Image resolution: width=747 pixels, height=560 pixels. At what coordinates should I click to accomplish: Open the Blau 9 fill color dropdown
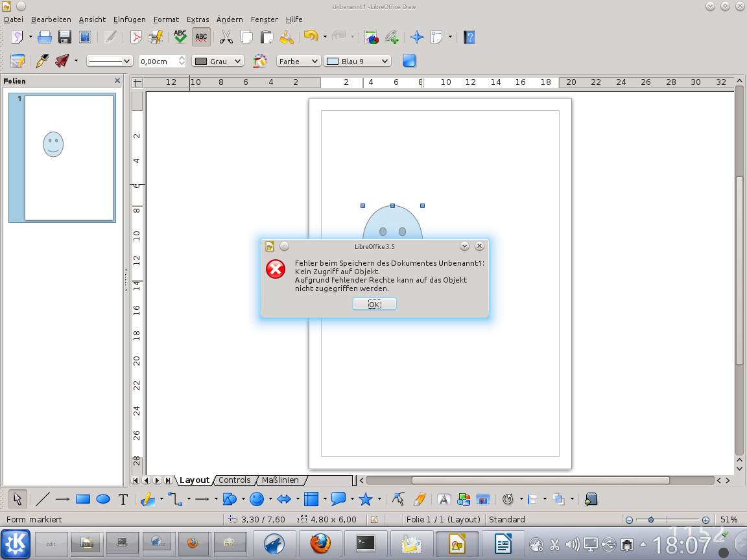pyautogui.click(x=357, y=61)
